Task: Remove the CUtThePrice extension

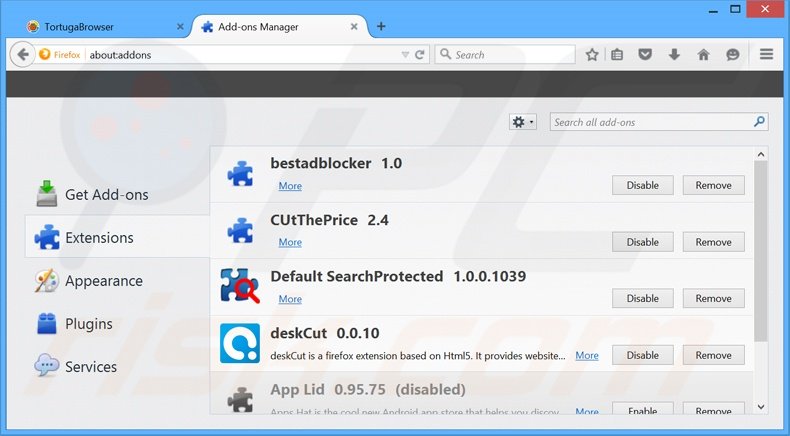Action: click(713, 242)
